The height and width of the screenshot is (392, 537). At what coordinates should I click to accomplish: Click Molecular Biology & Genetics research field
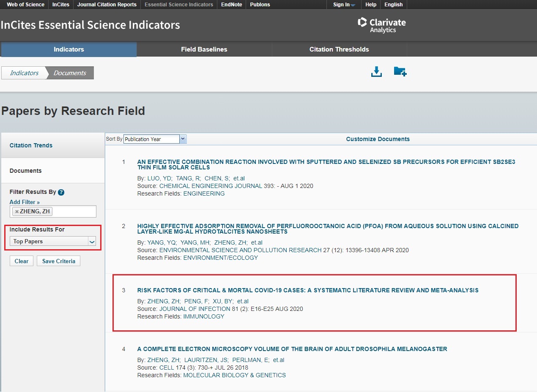pos(235,375)
